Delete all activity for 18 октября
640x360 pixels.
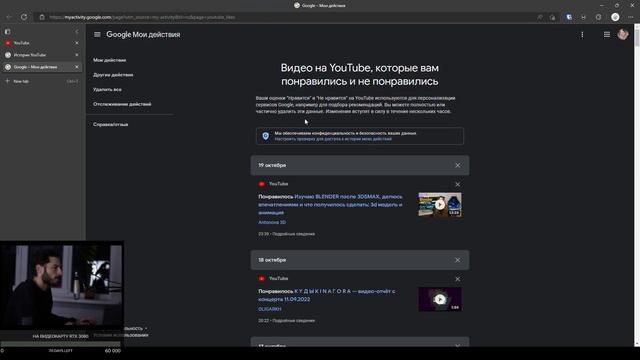pos(458,260)
